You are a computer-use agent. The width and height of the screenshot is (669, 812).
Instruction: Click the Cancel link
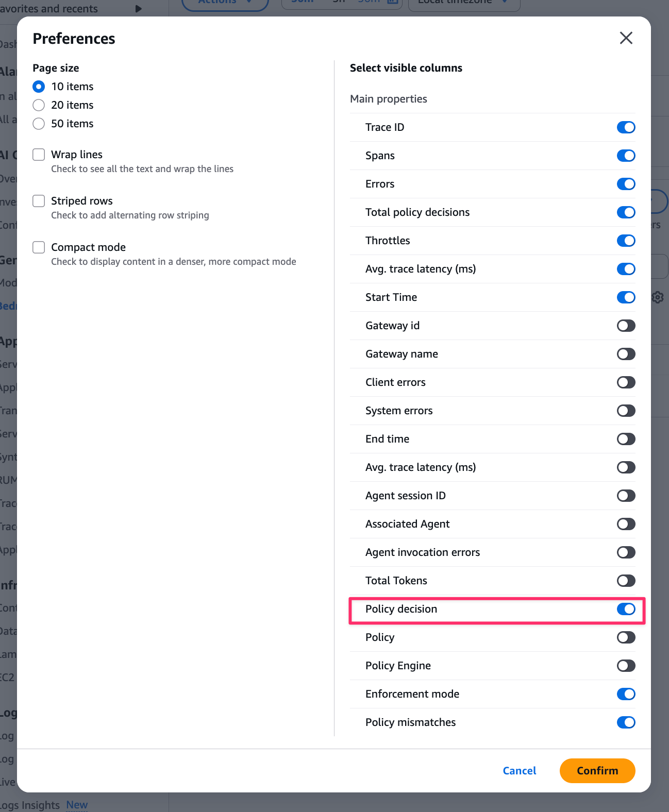pyautogui.click(x=519, y=771)
